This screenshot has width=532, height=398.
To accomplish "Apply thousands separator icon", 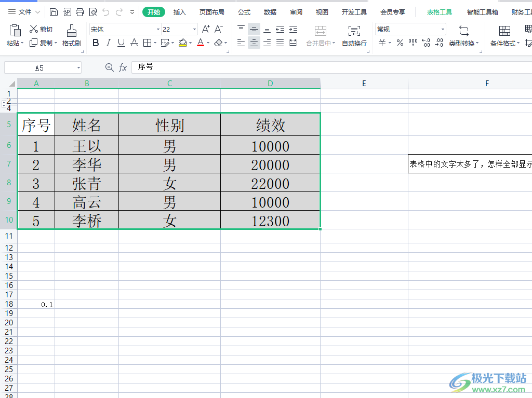I will [413, 43].
